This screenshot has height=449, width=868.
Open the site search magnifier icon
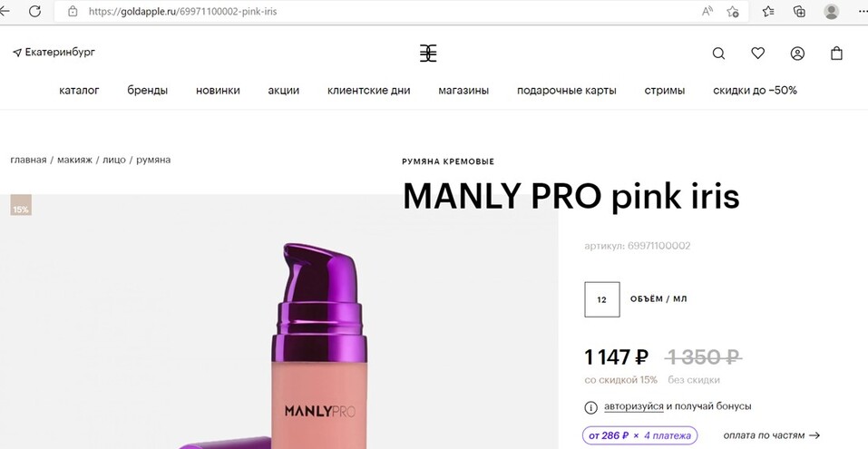coord(718,54)
